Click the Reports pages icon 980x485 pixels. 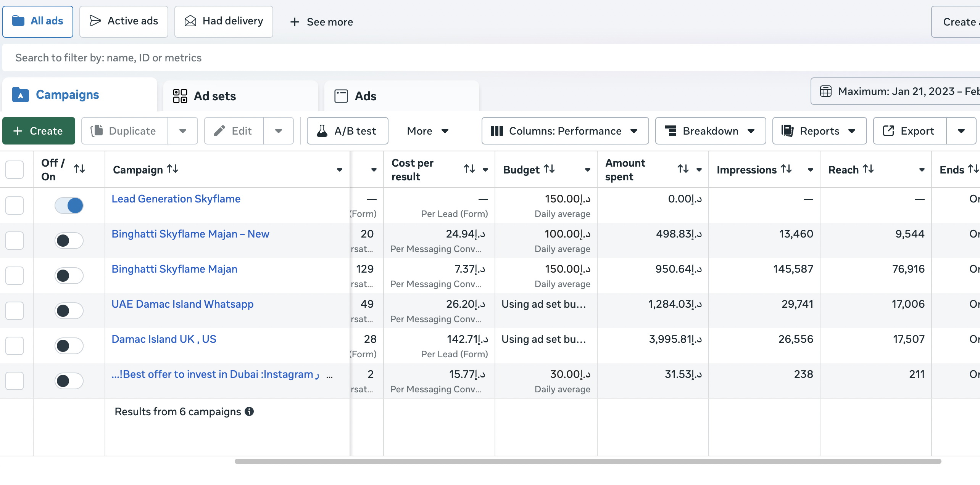[x=787, y=131]
